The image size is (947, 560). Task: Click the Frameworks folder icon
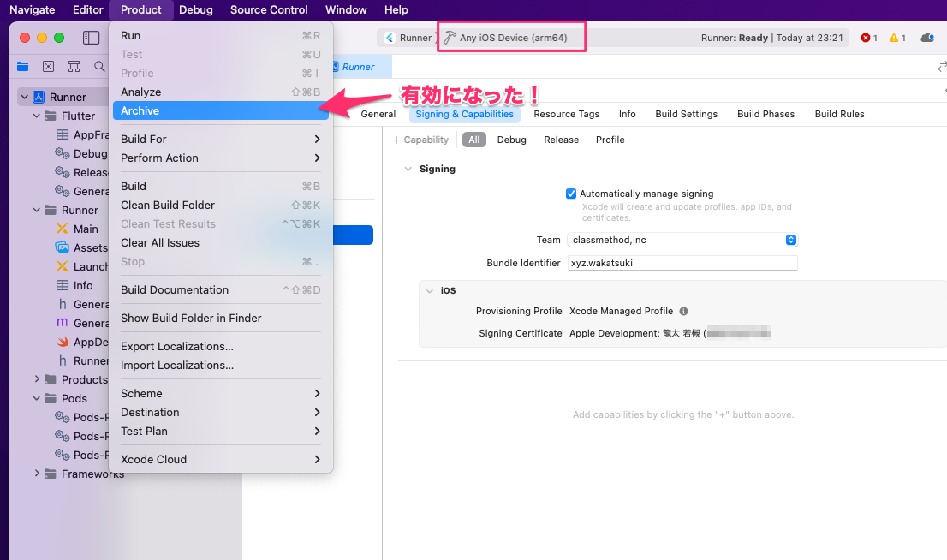[51, 474]
